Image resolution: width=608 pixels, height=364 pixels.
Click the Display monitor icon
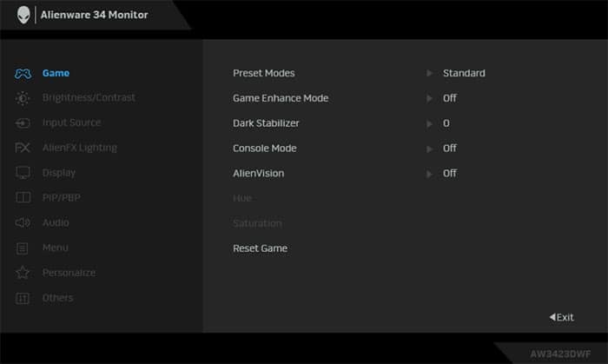(x=23, y=173)
